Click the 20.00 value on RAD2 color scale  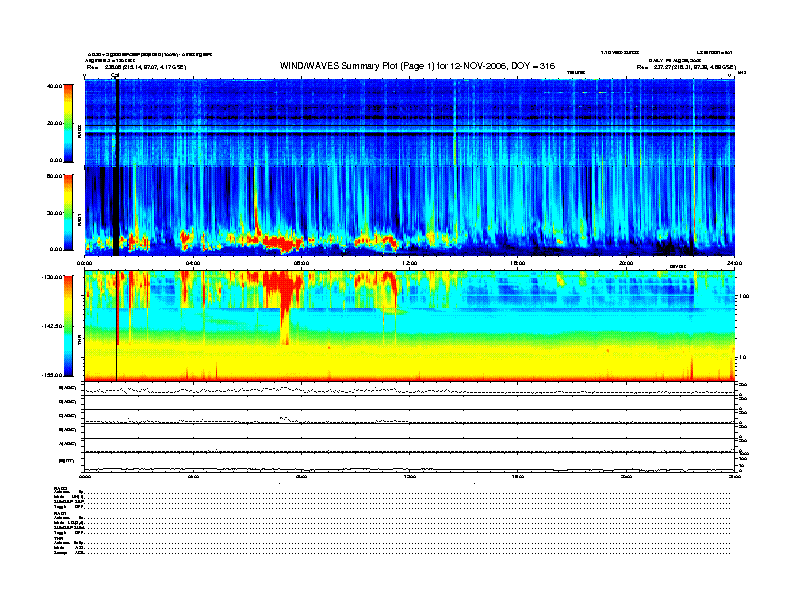pos(54,123)
